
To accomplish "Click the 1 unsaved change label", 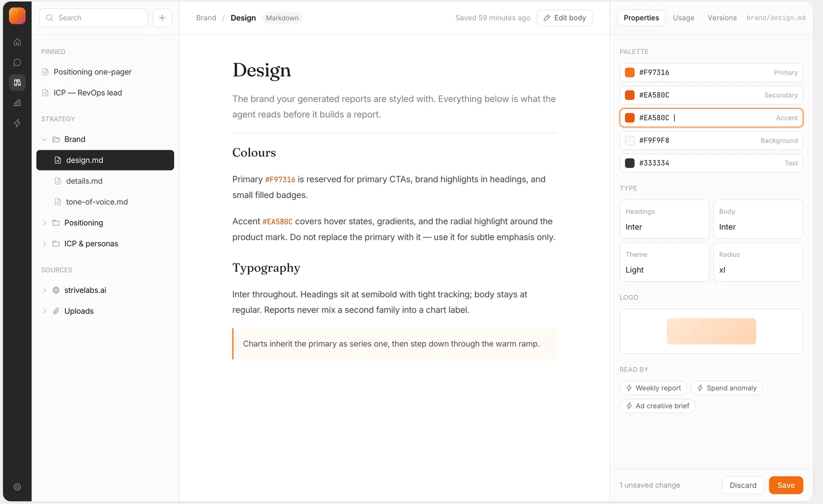I will [x=650, y=485].
